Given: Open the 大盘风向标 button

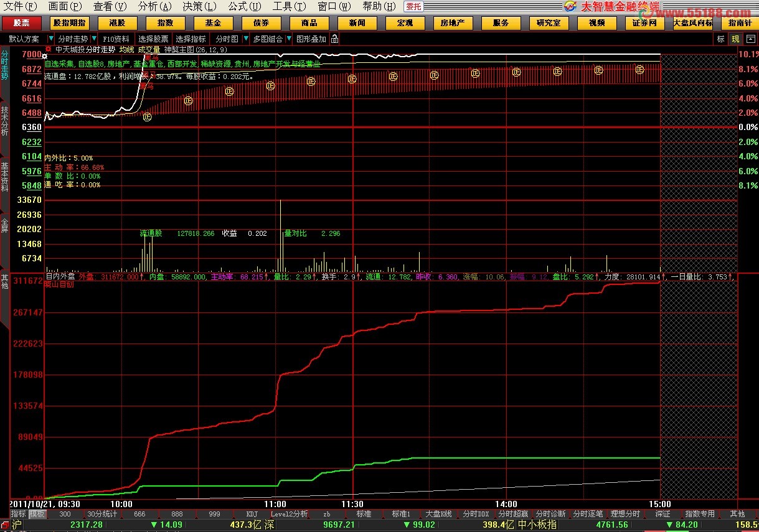Looking at the screenshot, I should pos(692,23).
